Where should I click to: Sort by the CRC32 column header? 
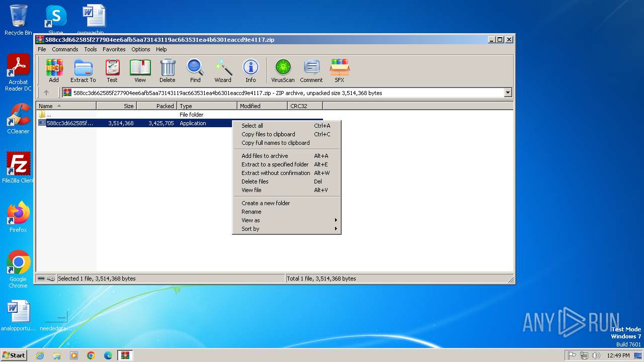305,106
